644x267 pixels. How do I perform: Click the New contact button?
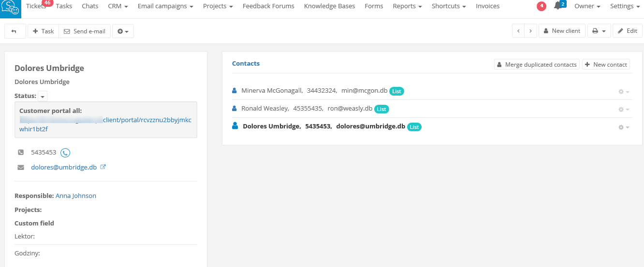pyautogui.click(x=606, y=65)
